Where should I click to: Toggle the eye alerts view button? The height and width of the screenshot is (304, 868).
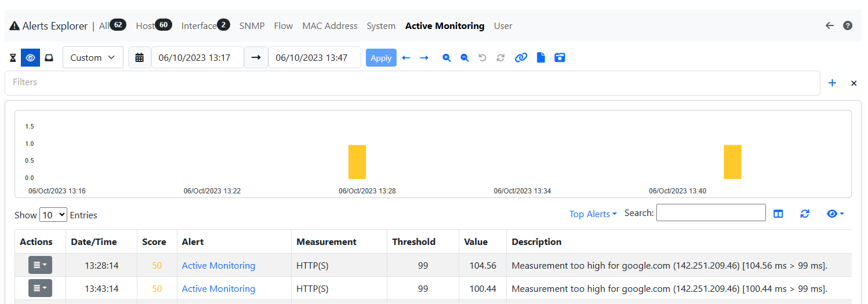coord(31,58)
